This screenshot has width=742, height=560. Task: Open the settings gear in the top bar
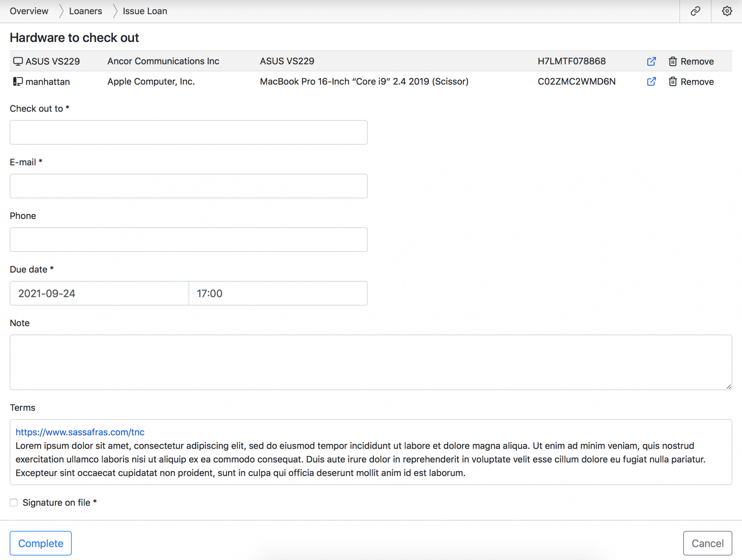[x=726, y=11]
